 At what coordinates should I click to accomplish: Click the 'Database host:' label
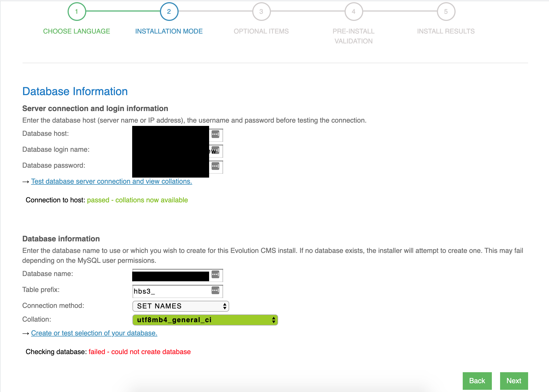coord(46,134)
